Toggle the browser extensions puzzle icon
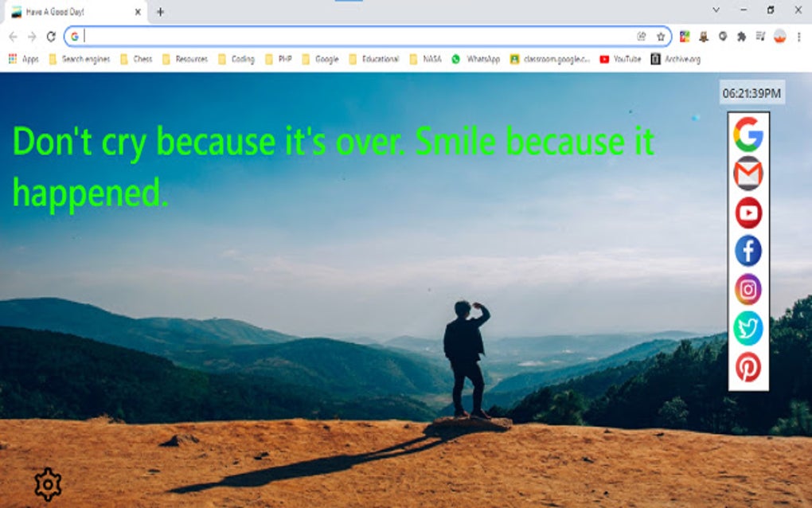 (740, 36)
